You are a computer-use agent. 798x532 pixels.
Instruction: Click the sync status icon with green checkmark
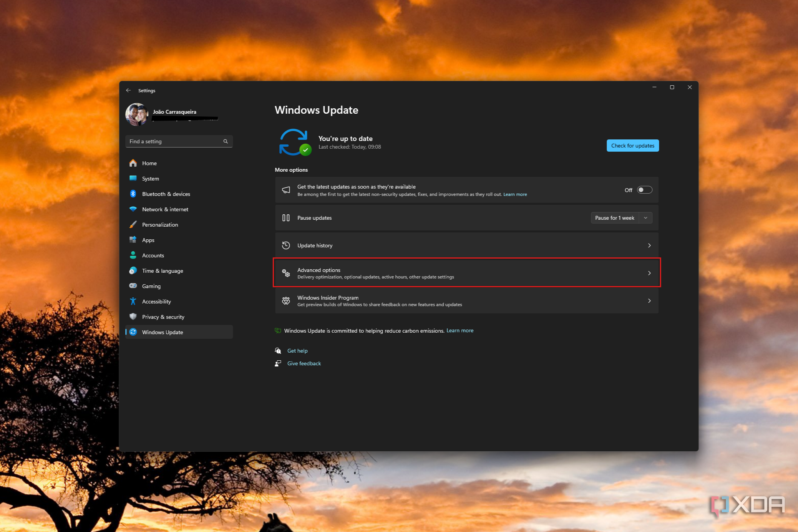coord(295,142)
